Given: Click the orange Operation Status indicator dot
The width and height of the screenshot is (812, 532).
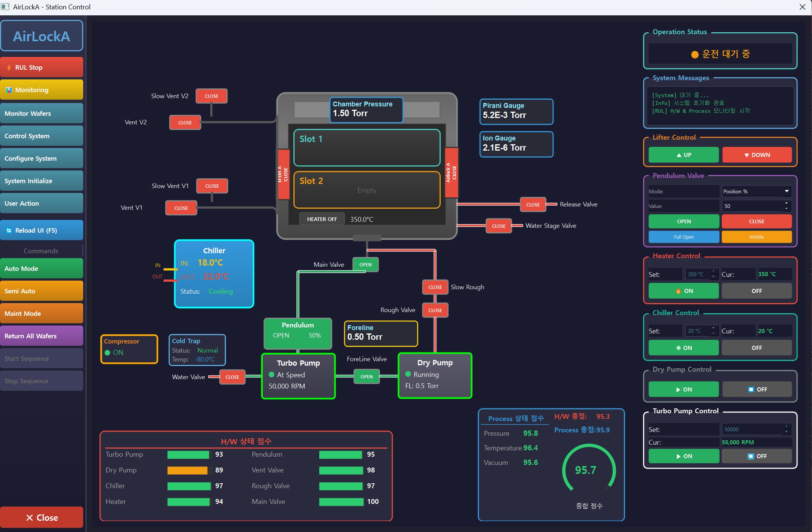Looking at the screenshot, I should tap(695, 55).
